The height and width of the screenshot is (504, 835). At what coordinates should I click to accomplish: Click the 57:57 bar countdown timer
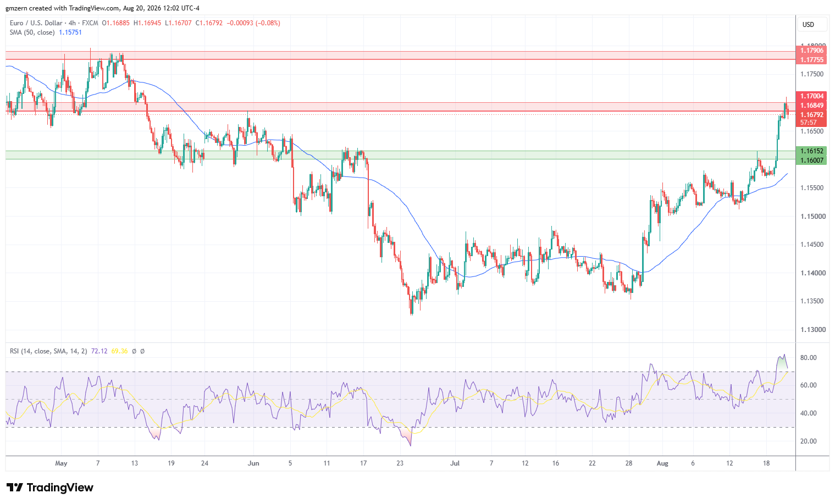pos(809,123)
